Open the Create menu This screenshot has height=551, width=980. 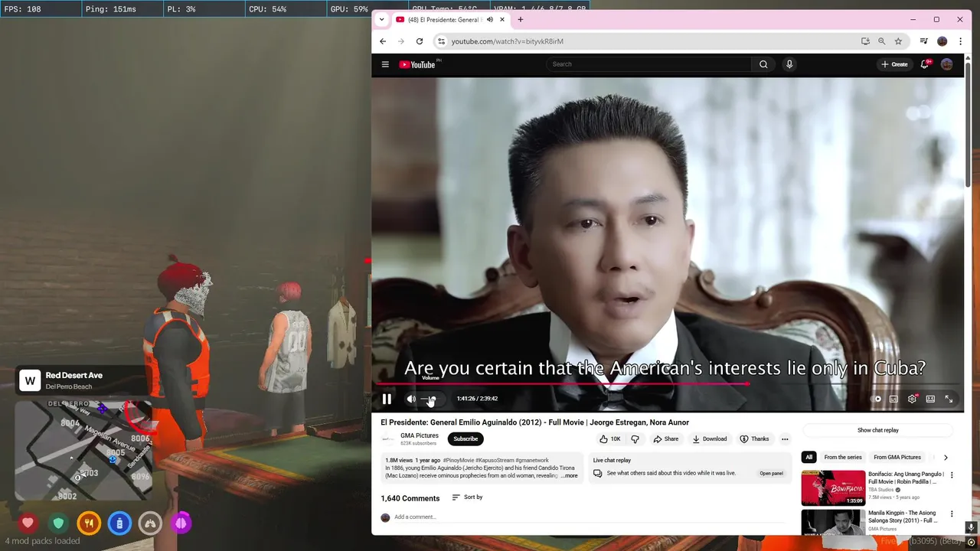[894, 64]
